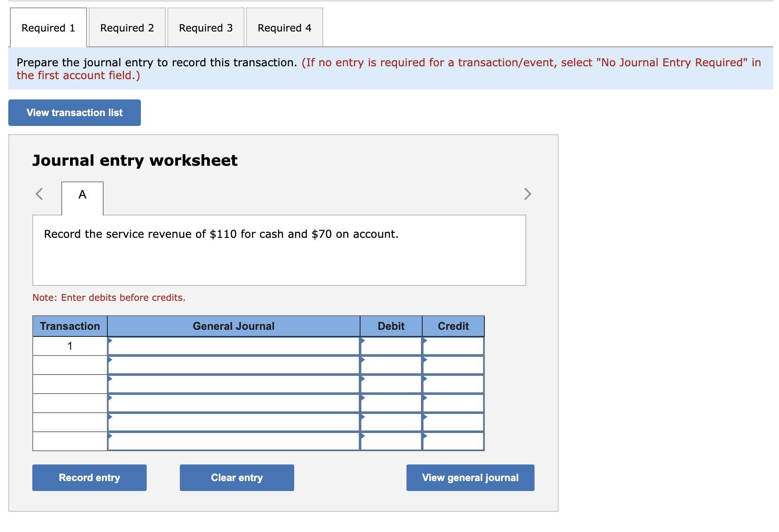Viewport: 779px width, 532px height.
Task: Open first row General Journal account dropdown
Action: coord(234,346)
